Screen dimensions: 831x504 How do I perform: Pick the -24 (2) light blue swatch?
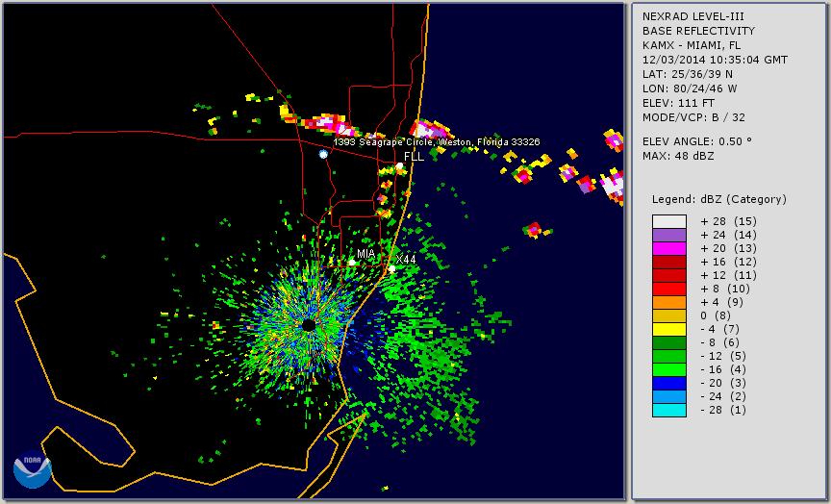pyautogui.click(x=669, y=397)
